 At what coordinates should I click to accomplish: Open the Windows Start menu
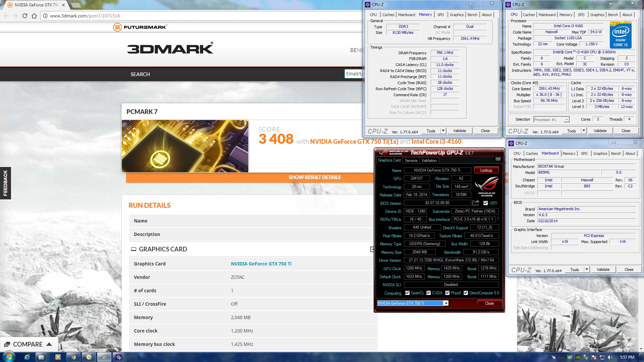[x=8, y=357]
